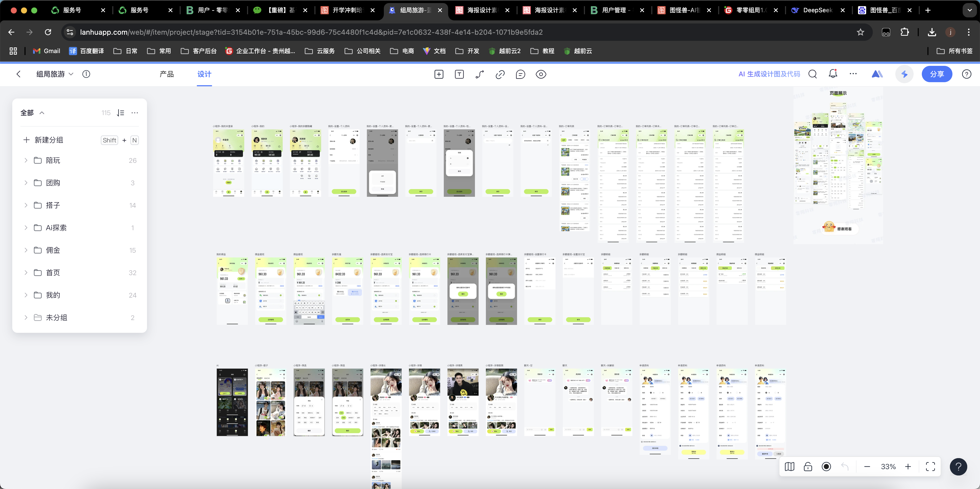Go back with the project back arrow

[18, 74]
